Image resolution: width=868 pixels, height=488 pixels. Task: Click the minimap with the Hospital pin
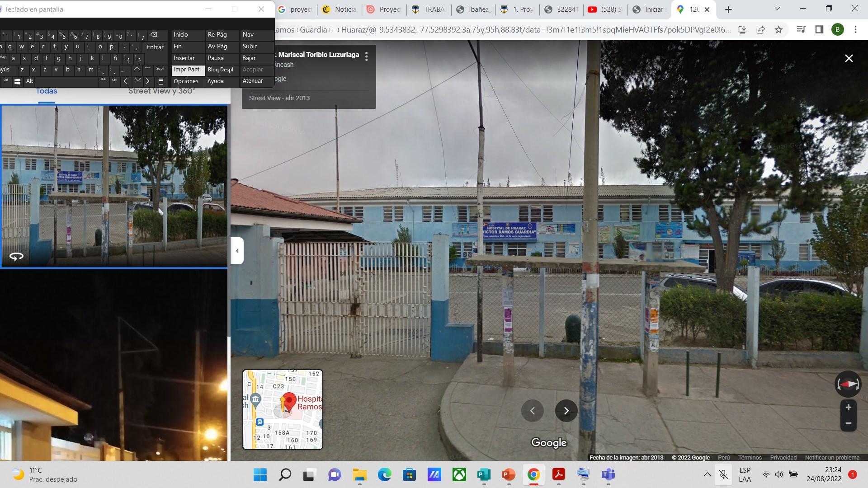pyautogui.click(x=283, y=409)
